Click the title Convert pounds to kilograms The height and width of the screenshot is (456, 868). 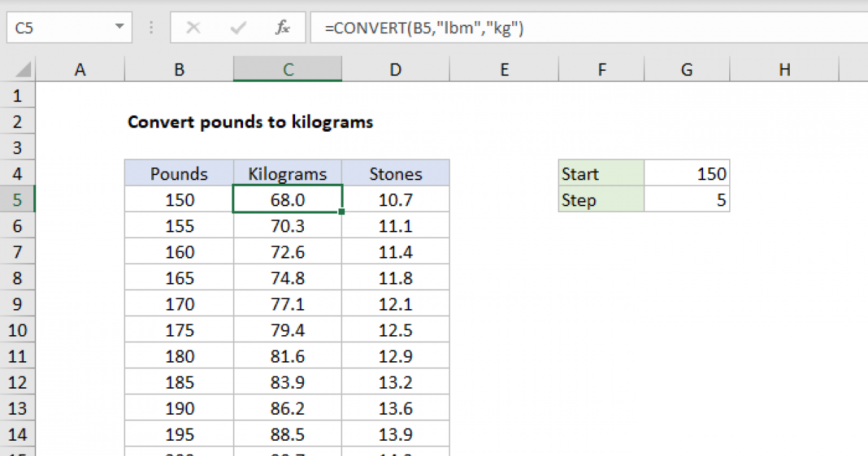pyautogui.click(x=250, y=122)
